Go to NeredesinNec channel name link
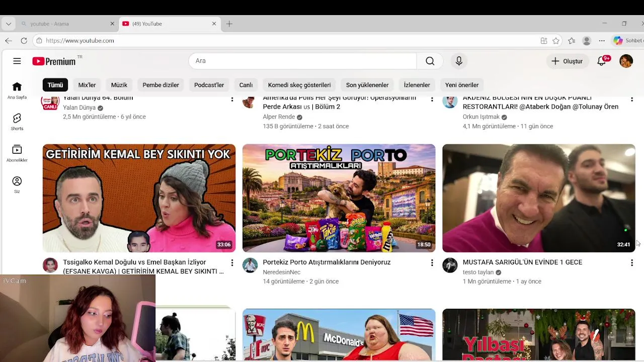 (x=281, y=272)
